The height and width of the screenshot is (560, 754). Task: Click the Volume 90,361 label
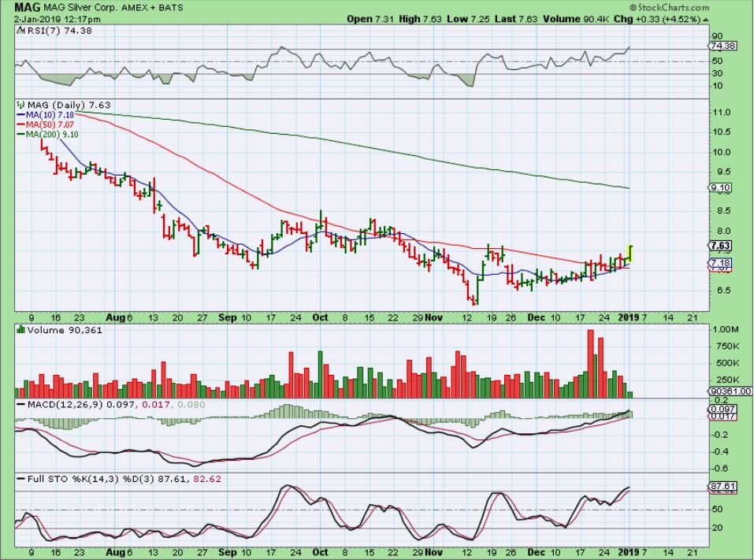65,330
